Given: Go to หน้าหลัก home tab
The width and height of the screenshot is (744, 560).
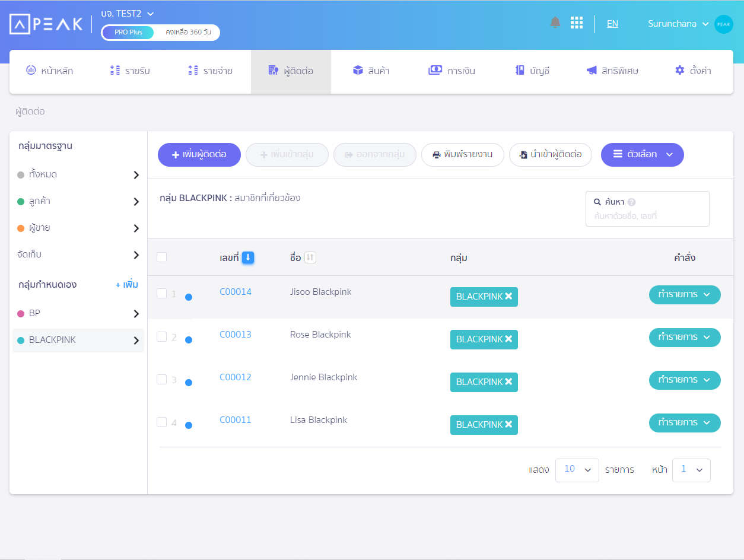Looking at the screenshot, I should [50, 71].
